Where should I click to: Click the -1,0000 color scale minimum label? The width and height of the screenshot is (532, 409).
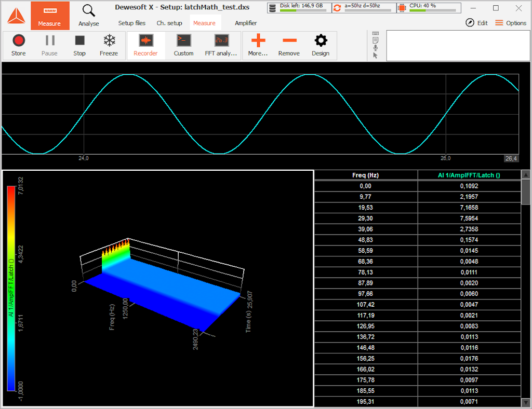coord(21,391)
